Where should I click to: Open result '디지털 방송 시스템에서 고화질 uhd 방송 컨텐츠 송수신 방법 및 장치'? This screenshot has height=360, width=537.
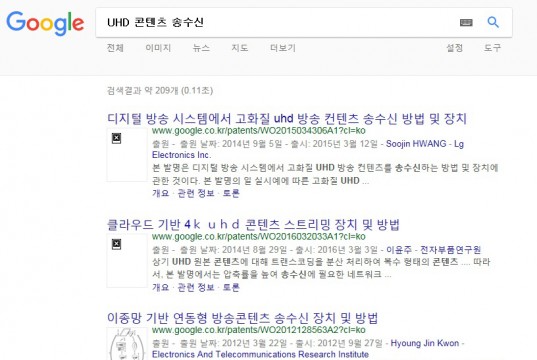coord(287,119)
